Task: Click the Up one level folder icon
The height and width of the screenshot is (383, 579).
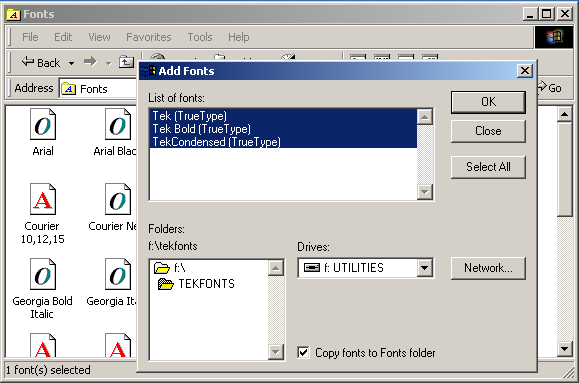Action: [x=126, y=62]
